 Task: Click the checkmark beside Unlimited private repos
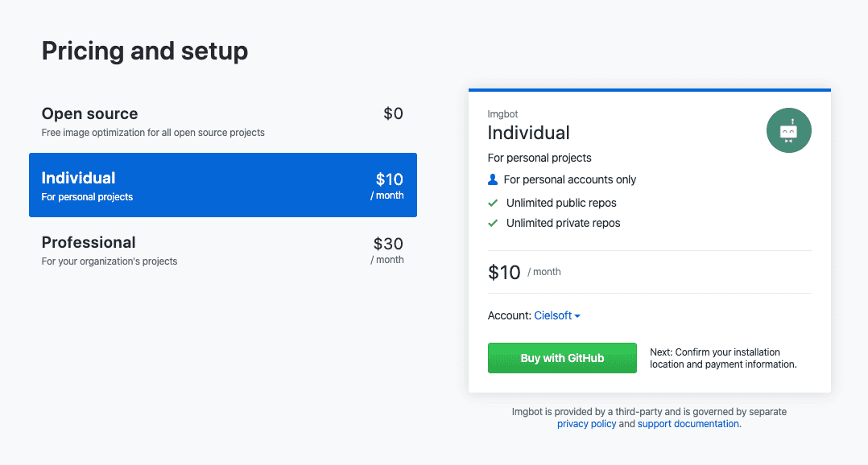point(494,223)
